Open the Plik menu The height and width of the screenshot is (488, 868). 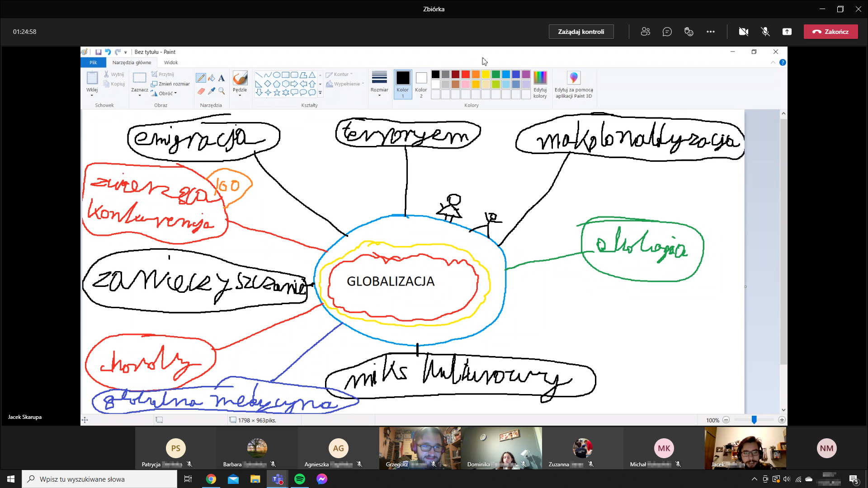[93, 62]
